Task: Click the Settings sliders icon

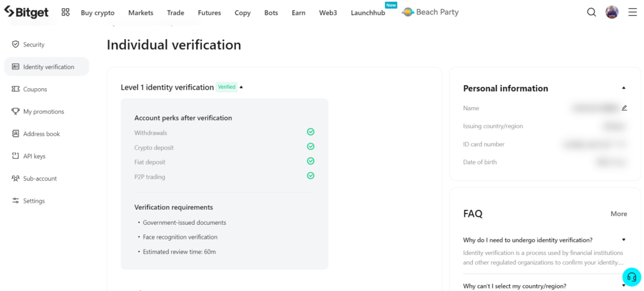Action: (16, 201)
